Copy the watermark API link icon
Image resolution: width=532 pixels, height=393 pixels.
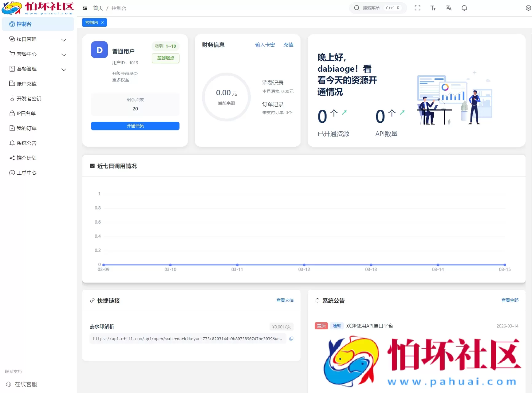coord(291,339)
